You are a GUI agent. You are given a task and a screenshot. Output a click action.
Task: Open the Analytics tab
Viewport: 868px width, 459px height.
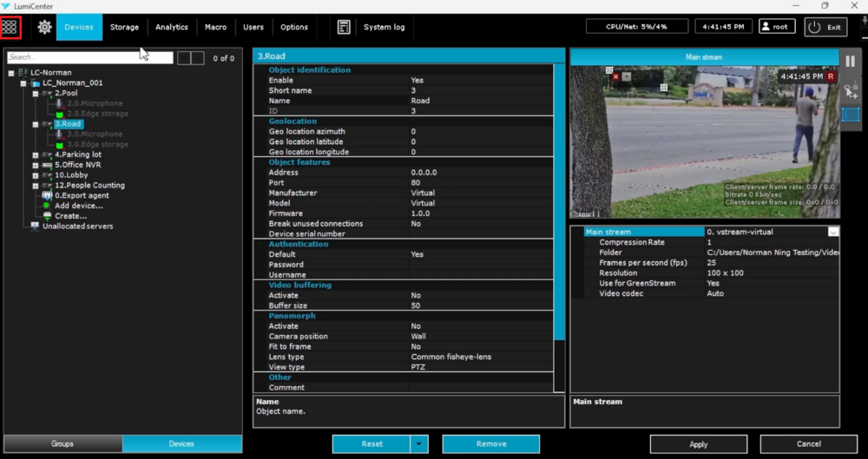(172, 27)
